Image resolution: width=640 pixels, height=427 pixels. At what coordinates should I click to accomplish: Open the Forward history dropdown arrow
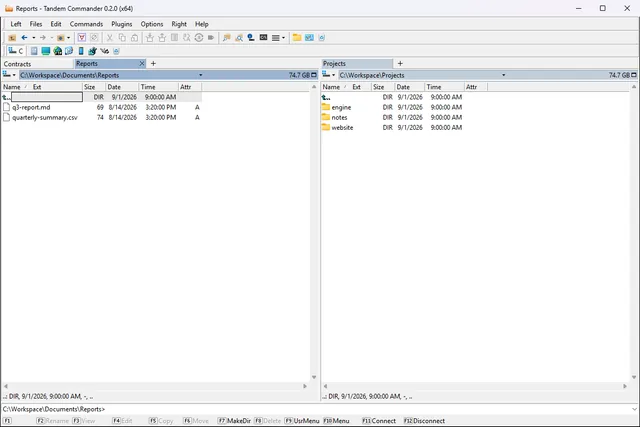pyautogui.click(x=51, y=38)
